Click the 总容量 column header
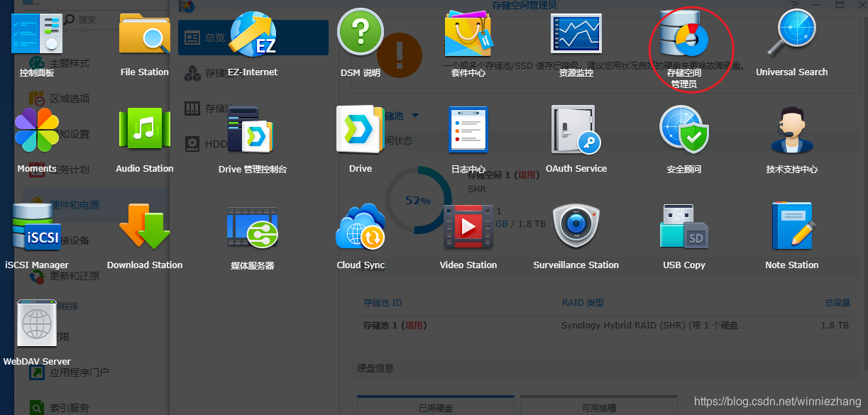Viewport: 868px width, 415px height. (837, 302)
